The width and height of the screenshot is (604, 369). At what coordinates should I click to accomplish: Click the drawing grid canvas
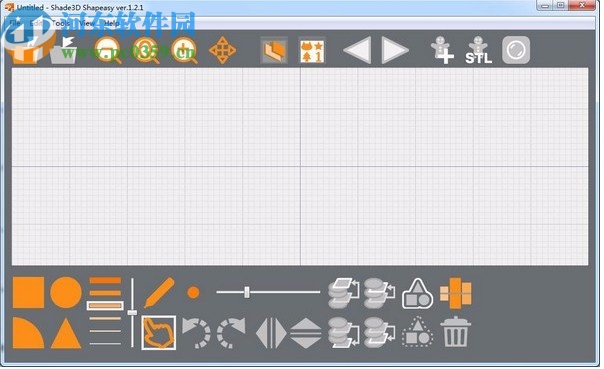point(300,166)
